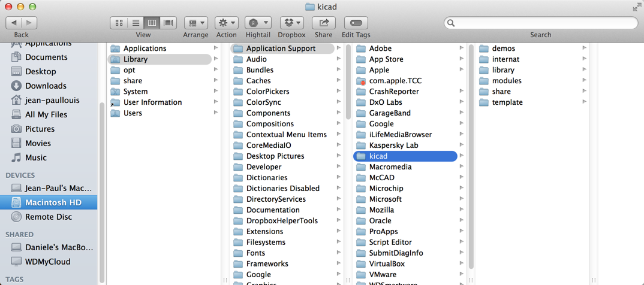Switch to column view
Image resolution: width=644 pixels, height=285 pixels.
[x=152, y=23]
